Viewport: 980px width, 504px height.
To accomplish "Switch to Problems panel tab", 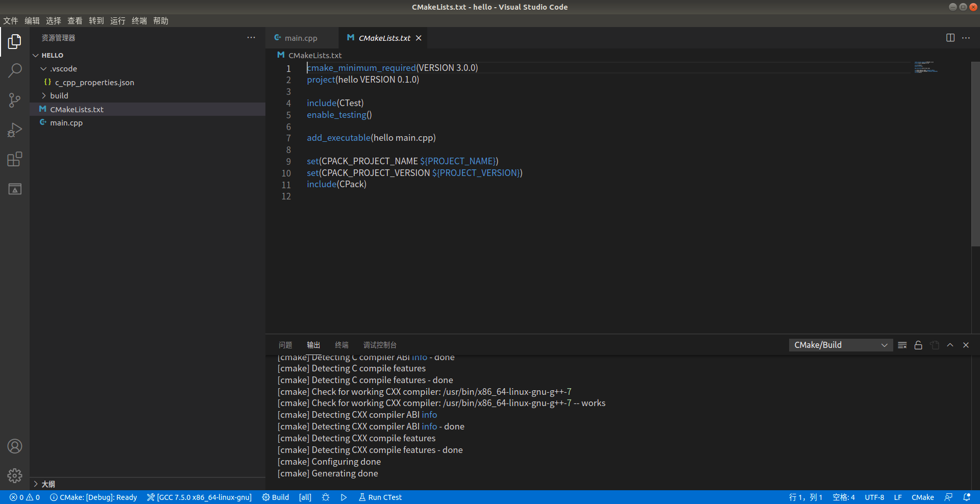I will pyautogui.click(x=285, y=345).
